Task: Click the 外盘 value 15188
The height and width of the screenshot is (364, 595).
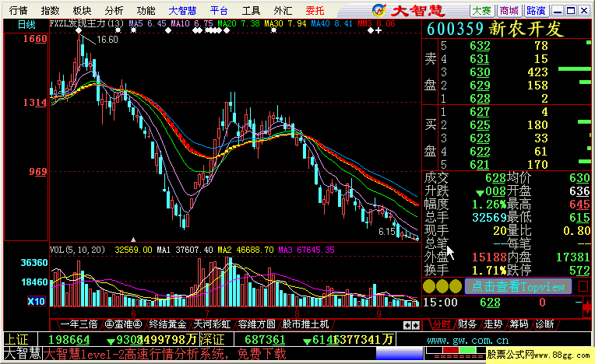Action: coord(489,257)
